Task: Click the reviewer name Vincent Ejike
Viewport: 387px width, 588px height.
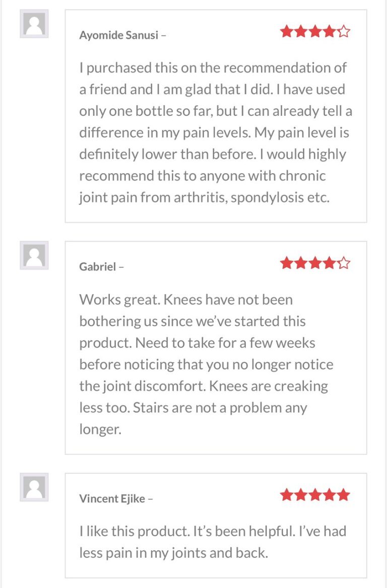Action: coord(112,498)
